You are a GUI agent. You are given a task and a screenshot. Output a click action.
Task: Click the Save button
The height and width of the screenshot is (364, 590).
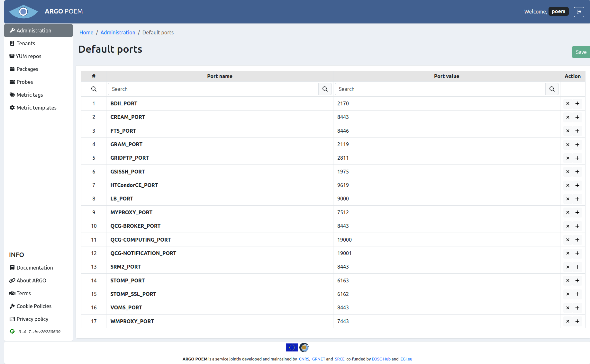coord(581,52)
